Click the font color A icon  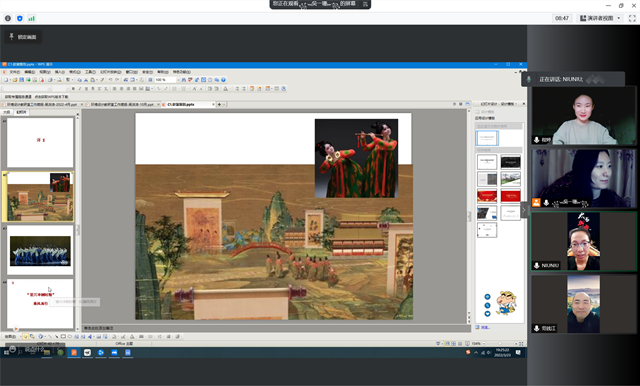[226, 89]
